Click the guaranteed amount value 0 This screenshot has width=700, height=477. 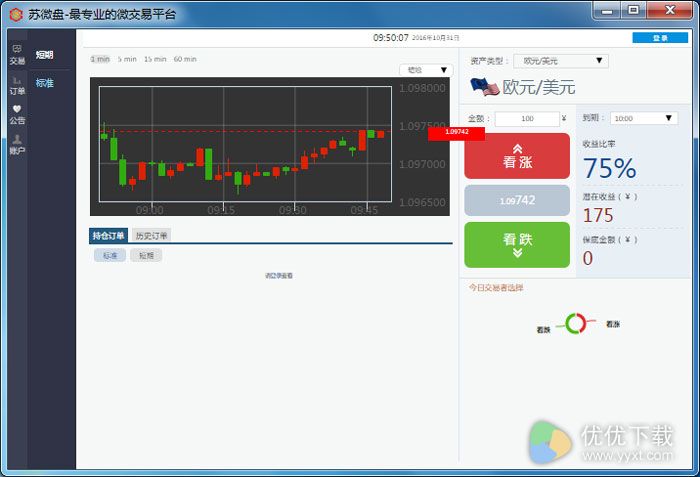pos(588,258)
